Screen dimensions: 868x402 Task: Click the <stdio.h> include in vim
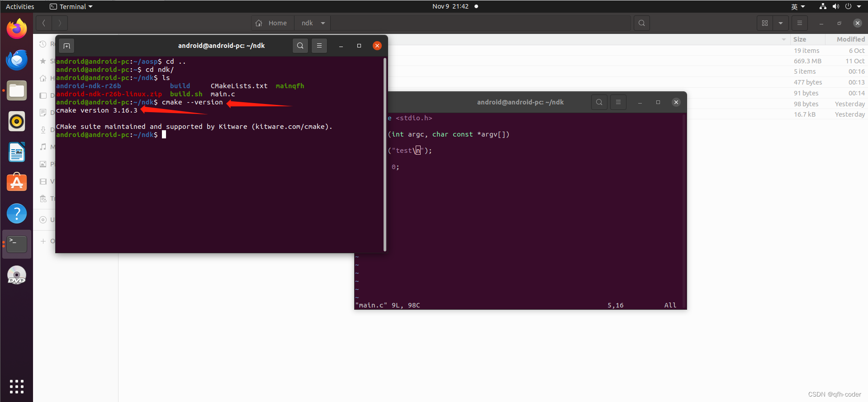coord(414,118)
